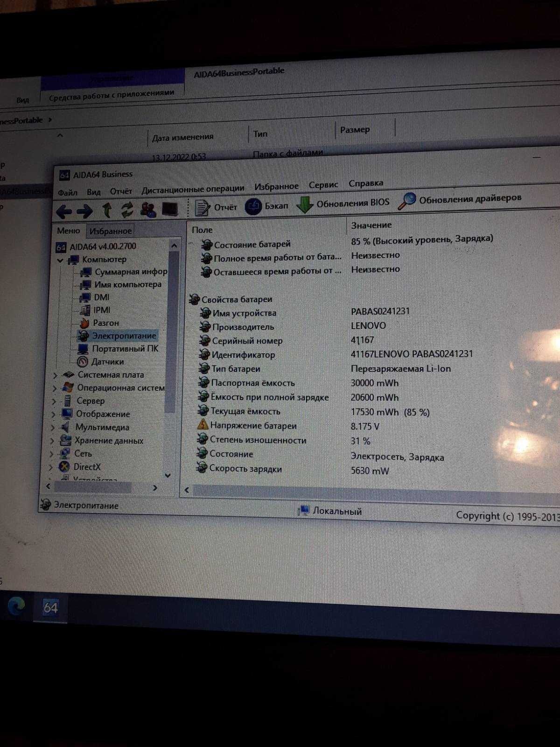This screenshot has height=747, width=560.
Task: Switch to the Избранное sidebar tab
Action: coord(111,231)
